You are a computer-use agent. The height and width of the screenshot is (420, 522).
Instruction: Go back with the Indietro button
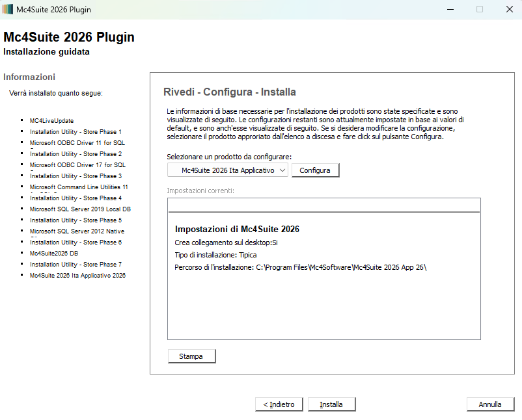click(x=279, y=404)
